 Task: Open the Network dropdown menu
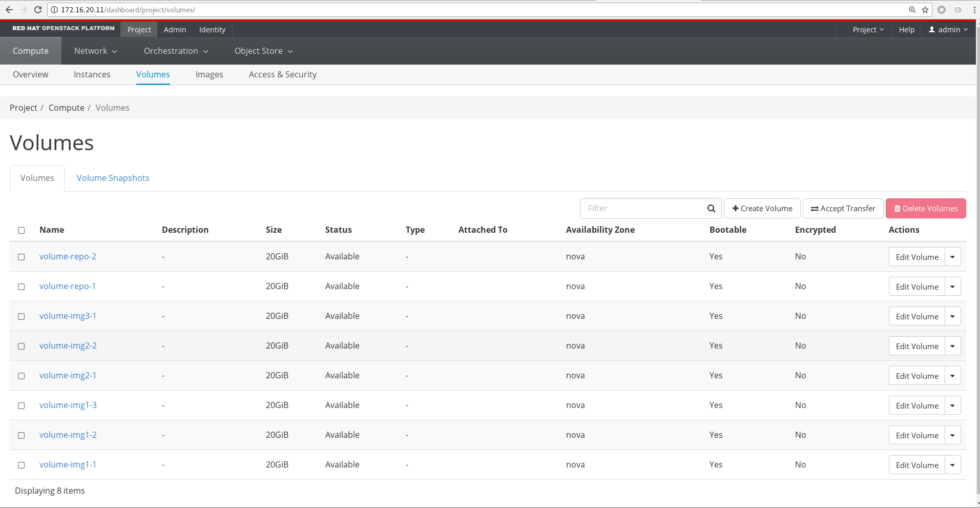tap(95, 51)
